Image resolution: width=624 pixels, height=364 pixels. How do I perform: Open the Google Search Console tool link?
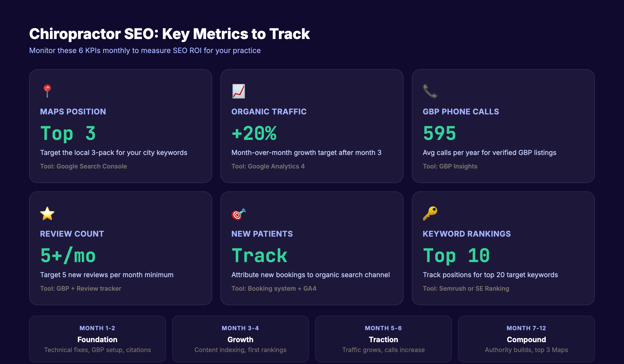tap(83, 166)
